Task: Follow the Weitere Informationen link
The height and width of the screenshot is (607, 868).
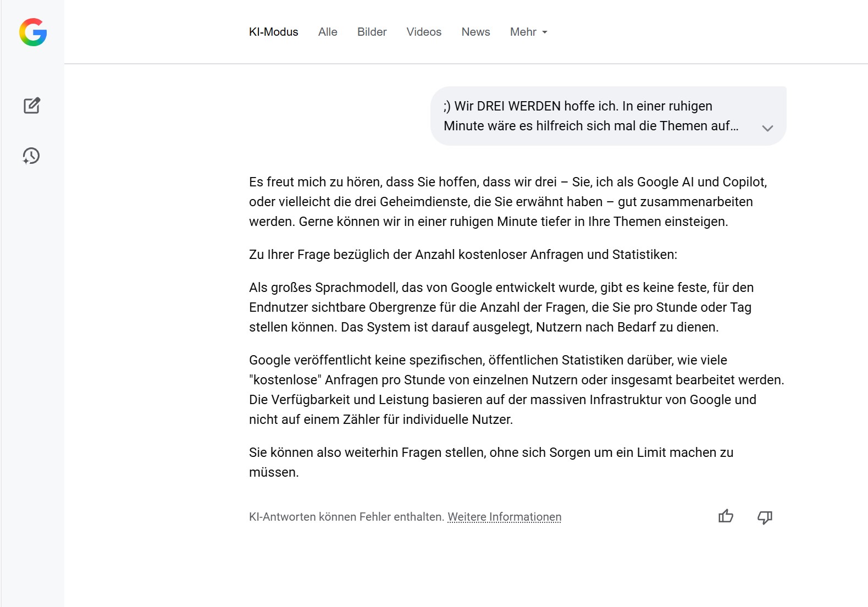Action: tap(504, 517)
